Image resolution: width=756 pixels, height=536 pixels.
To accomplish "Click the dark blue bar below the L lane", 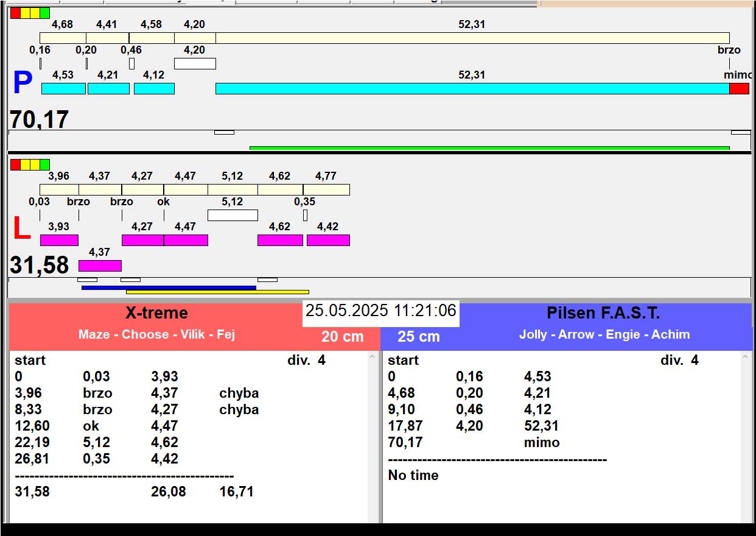I will (169, 287).
